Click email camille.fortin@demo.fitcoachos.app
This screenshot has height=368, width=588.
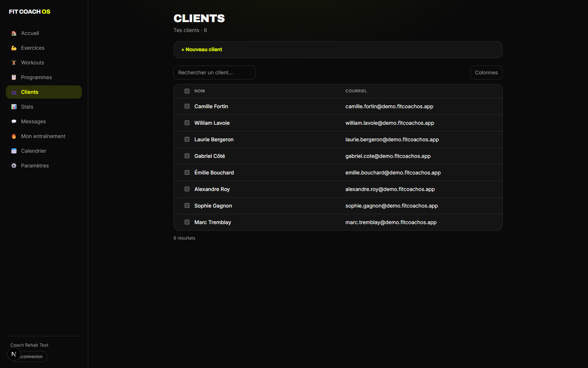(389, 106)
